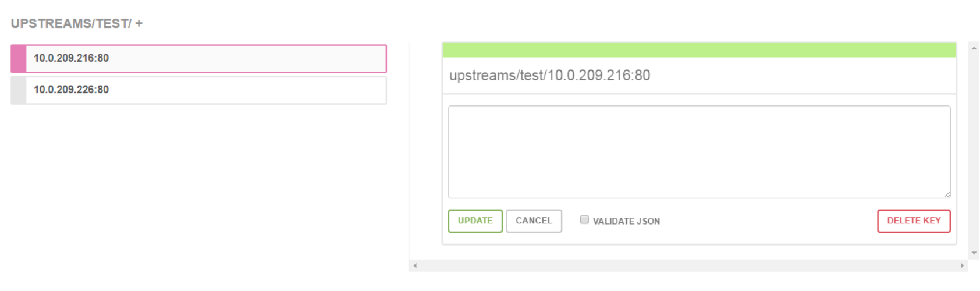This screenshot has width=980, height=291.
Task: Click the VALIDATE JSON label text
Action: coord(626,221)
